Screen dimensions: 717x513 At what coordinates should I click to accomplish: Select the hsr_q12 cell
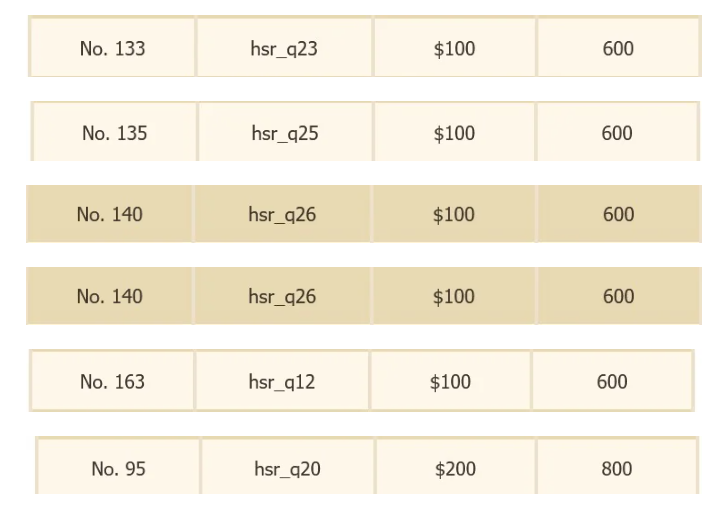click(282, 381)
